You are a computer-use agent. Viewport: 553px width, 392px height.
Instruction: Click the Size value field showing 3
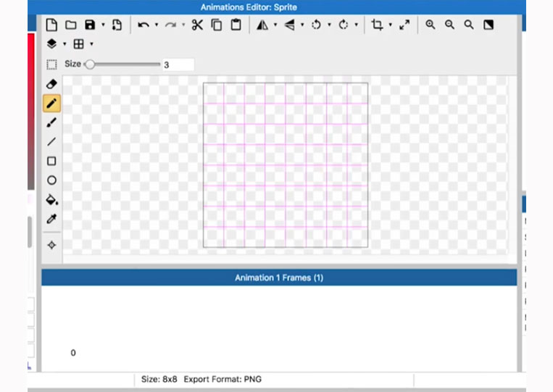[x=178, y=65]
